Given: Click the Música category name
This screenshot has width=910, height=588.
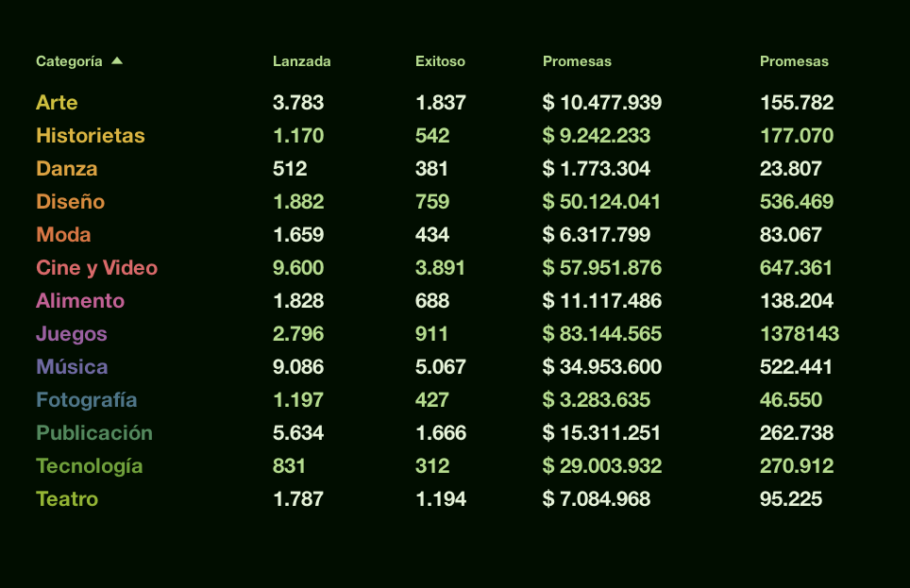Looking at the screenshot, I should 72,367.
